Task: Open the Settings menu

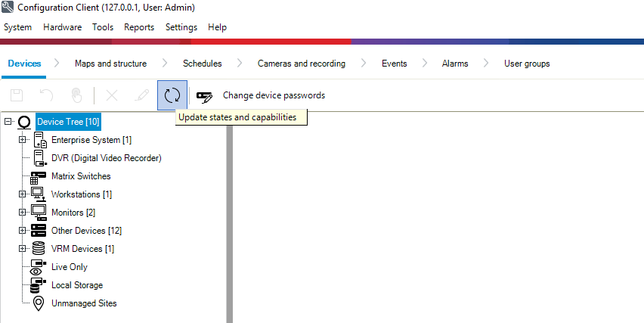Action: tap(181, 27)
